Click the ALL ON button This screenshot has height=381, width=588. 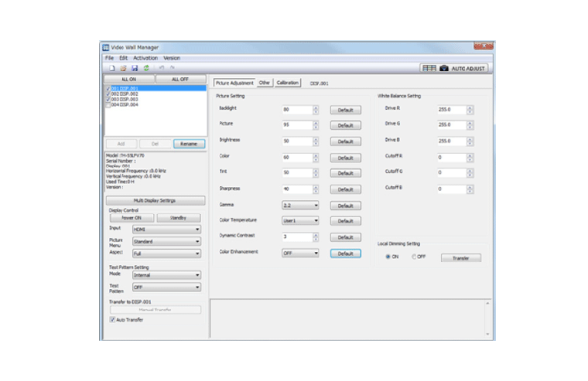(x=129, y=79)
